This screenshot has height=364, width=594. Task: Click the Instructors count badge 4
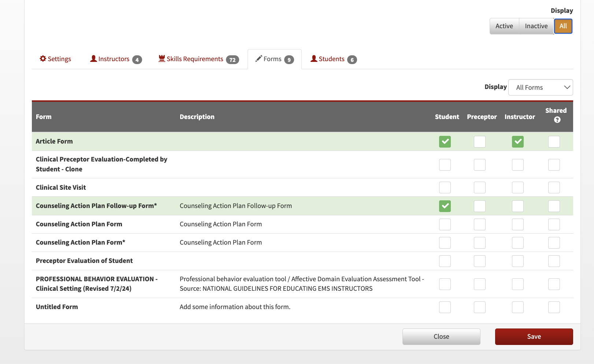point(137,60)
